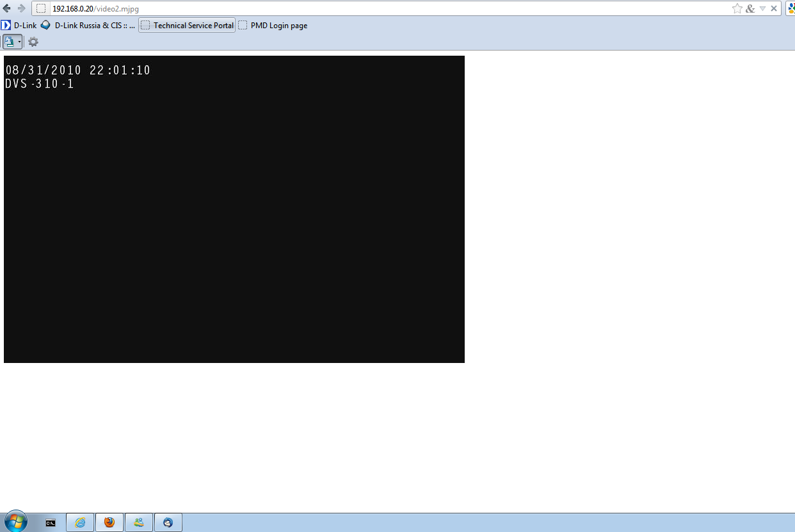This screenshot has height=532, width=795.
Task: Stop loading with the X in address bar
Action: tap(774, 8)
